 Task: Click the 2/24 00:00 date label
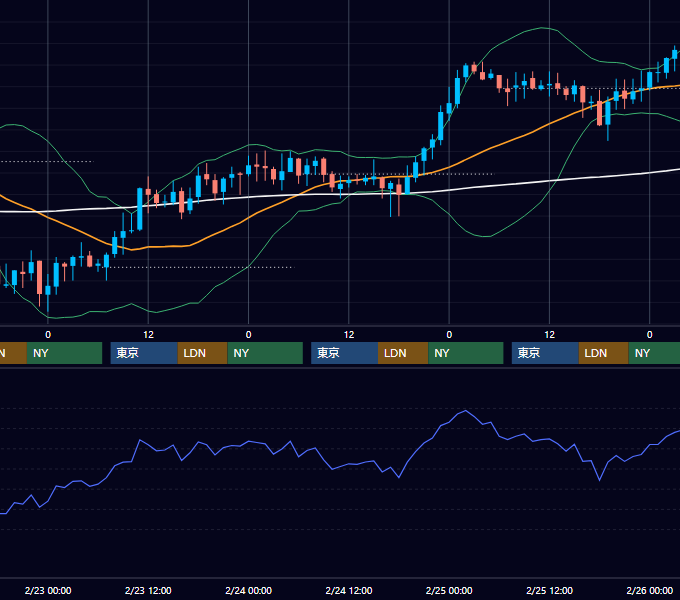click(x=248, y=590)
